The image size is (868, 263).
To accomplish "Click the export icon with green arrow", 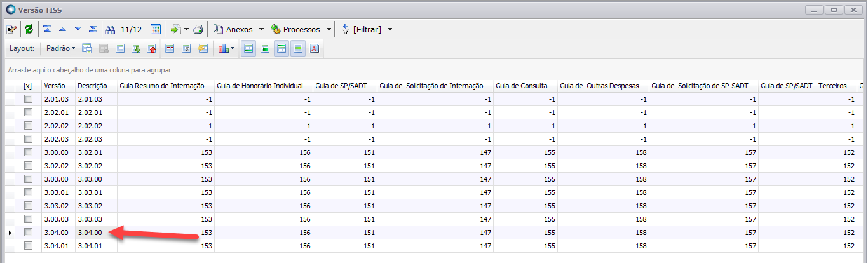I will tap(175, 29).
